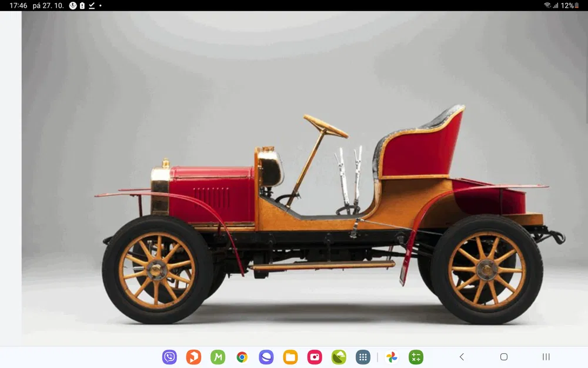Open the Calculator app in the taskbar
588x368 pixels.
click(416, 357)
